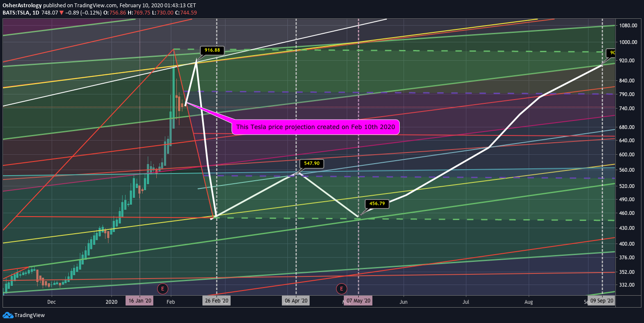The width and height of the screenshot is (644, 323).
Task: Click the Jun label on the time axis
Action: (404, 301)
